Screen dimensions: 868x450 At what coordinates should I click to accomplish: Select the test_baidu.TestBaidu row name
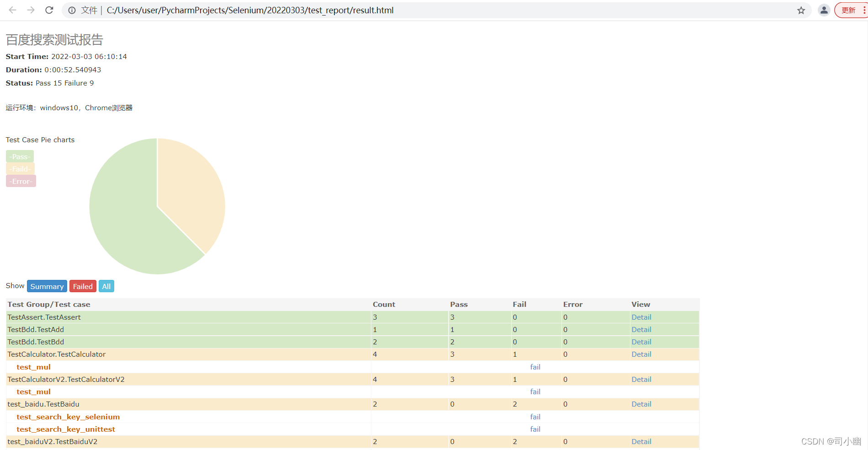point(43,404)
